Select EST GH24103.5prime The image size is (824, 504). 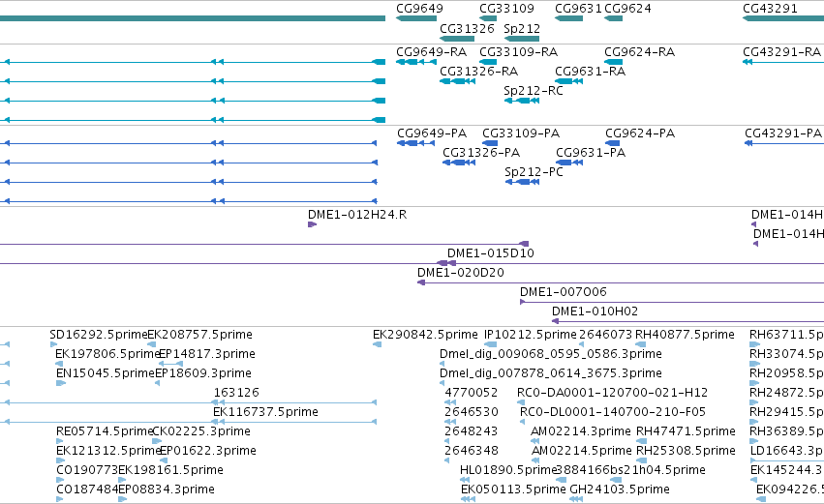tap(619, 489)
